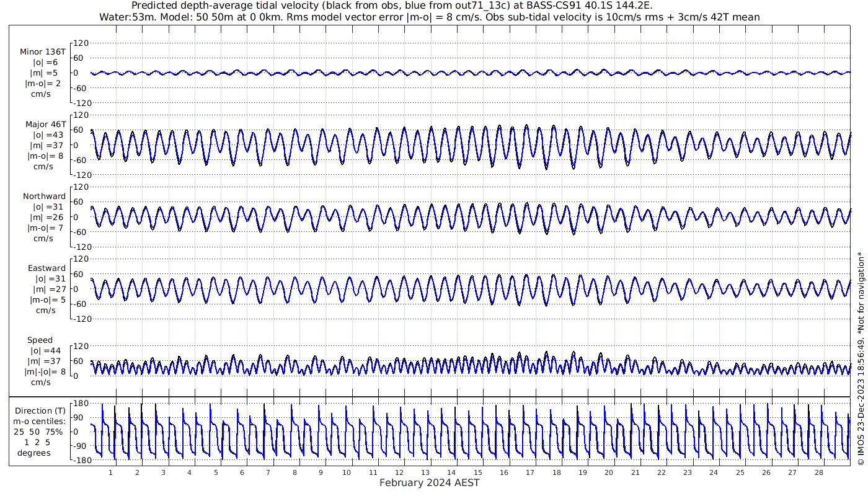Image resolution: width=868 pixels, height=496 pixels.
Task: Click day tick label '8' on the date axis
Action: [x=294, y=472]
